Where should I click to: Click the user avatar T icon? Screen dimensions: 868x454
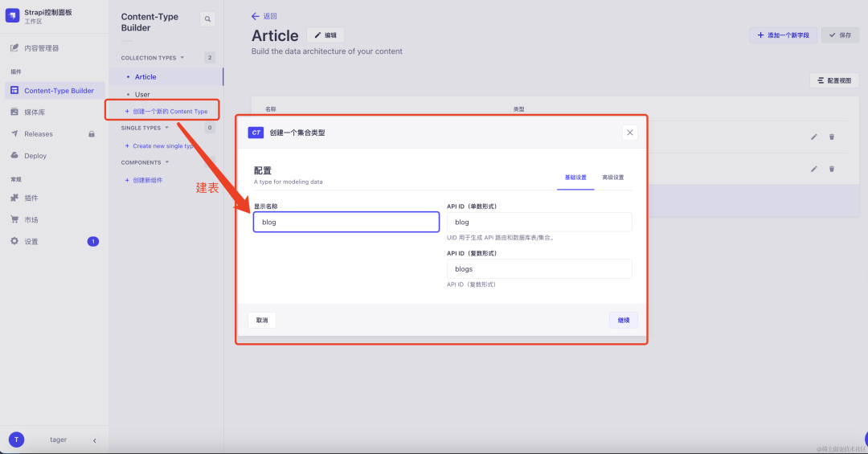coord(16,440)
